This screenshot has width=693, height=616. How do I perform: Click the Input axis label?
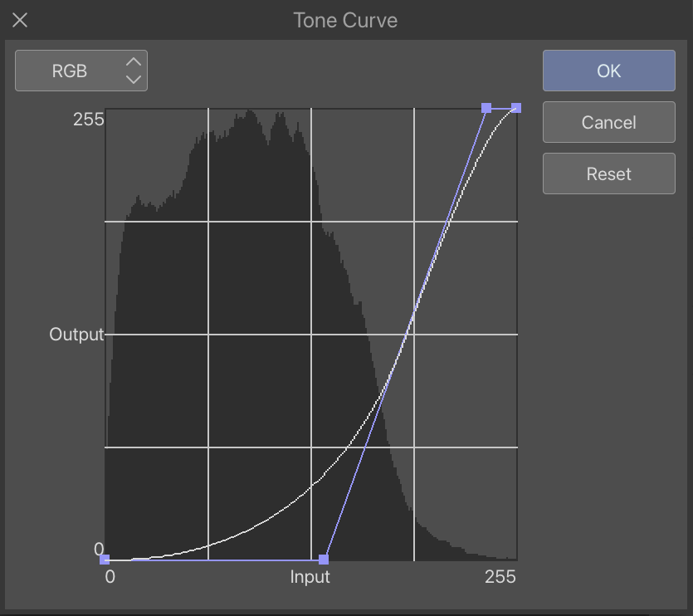(x=310, y=577)
